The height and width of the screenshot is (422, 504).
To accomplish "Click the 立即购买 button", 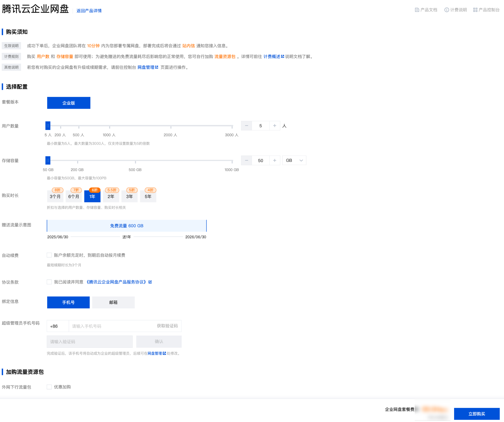I will click(x=477, y=414).
